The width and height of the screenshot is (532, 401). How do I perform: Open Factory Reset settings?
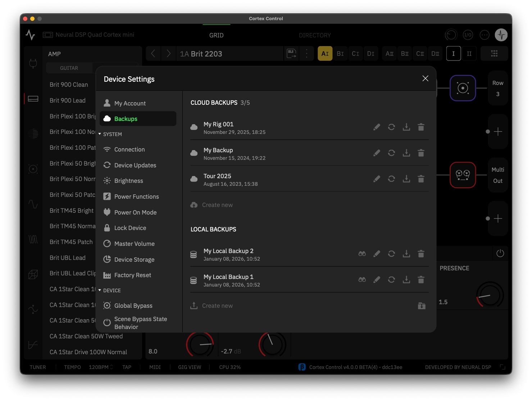pyautogui.click(x=138, y=275)
